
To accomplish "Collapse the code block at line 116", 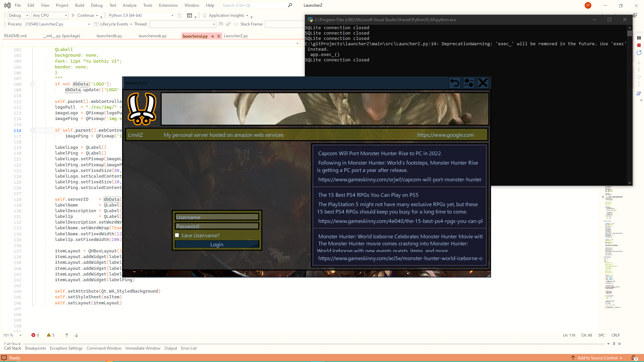I will pos(33,130).
